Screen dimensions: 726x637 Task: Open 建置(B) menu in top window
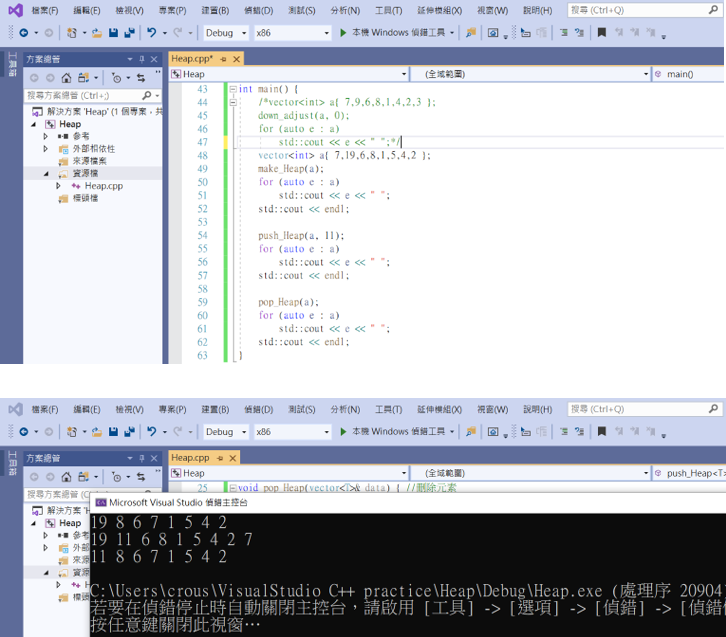pyautogui.click(x=215, y=10)
